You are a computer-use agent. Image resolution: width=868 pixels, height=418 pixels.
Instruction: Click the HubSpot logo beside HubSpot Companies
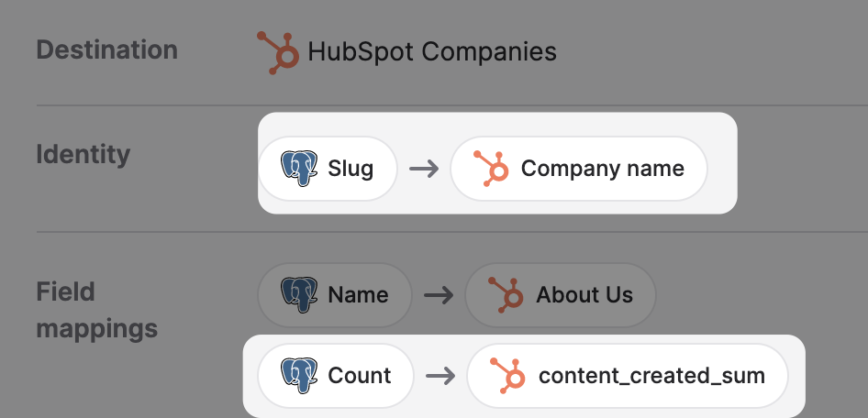tap(278, 51)
